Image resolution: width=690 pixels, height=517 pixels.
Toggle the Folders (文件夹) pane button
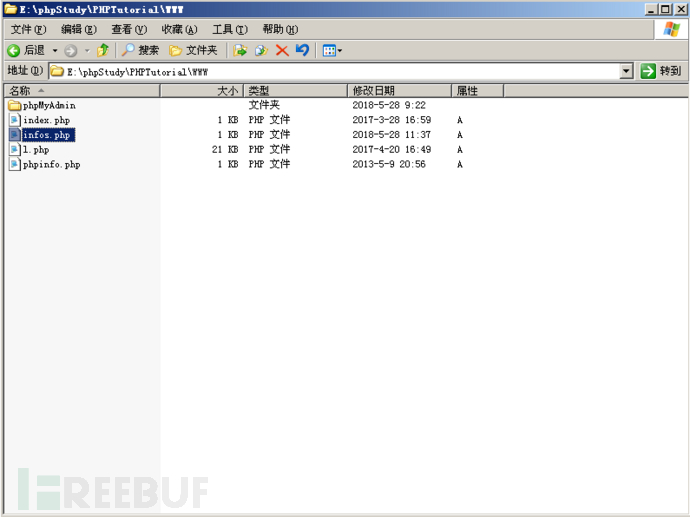(x=194, y=50)
